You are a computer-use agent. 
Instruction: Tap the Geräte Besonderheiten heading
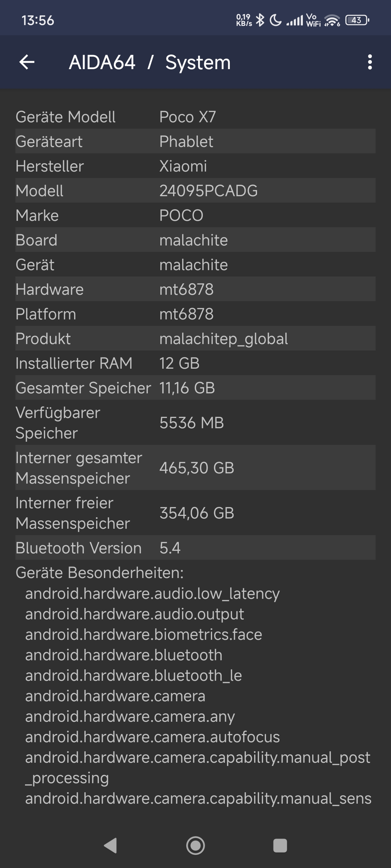(x=100, y=573)
